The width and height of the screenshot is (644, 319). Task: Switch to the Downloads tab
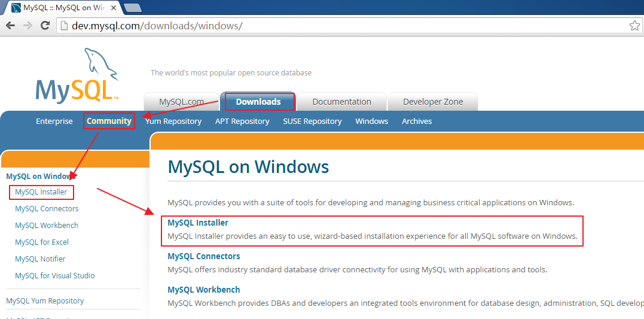258,102
